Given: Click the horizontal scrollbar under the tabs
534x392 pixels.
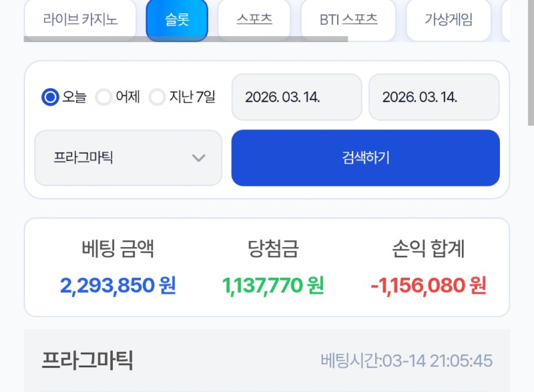Looking at the screenshot, I should pos(186,39).
